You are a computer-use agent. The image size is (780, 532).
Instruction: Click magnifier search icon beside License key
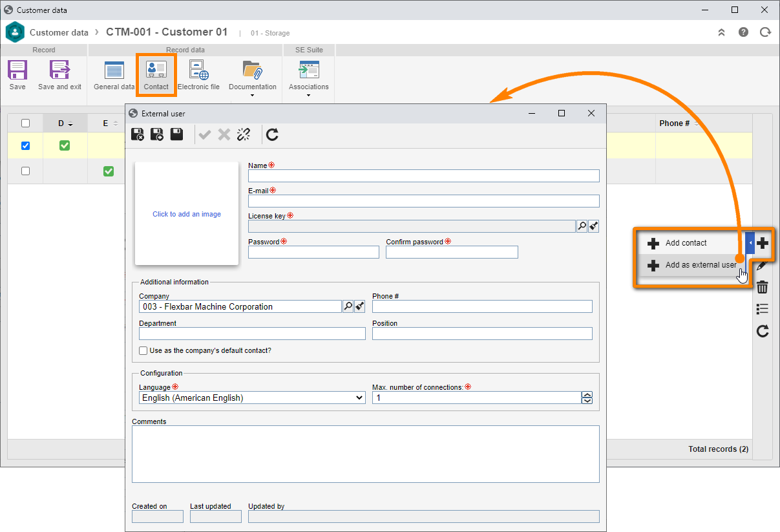tap(582, 226)
